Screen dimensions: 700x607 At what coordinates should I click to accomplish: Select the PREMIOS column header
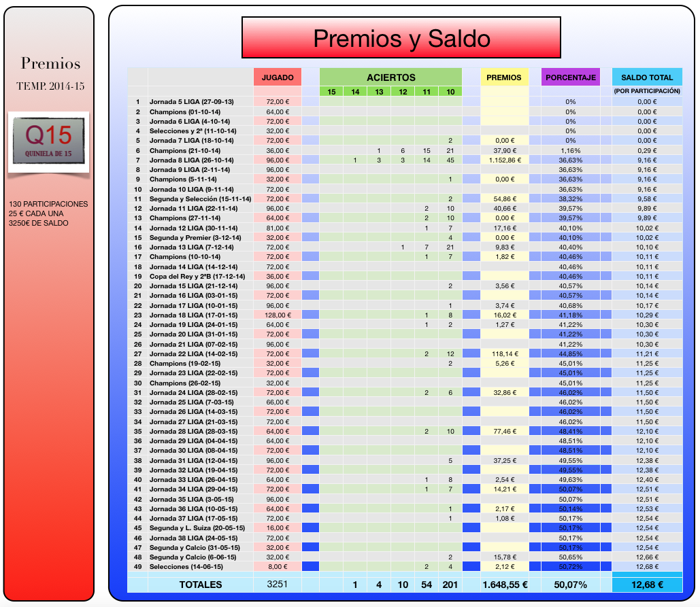[x=504, y=77]
